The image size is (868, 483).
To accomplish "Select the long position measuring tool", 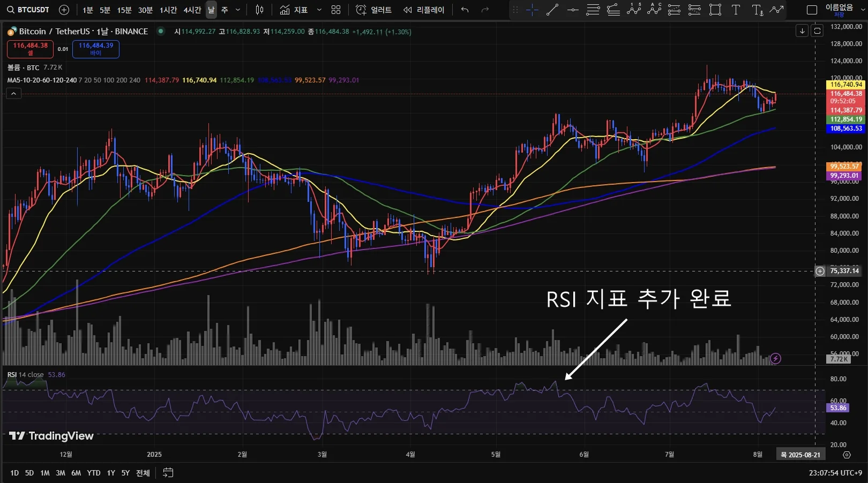I will [x=675, y=10].
